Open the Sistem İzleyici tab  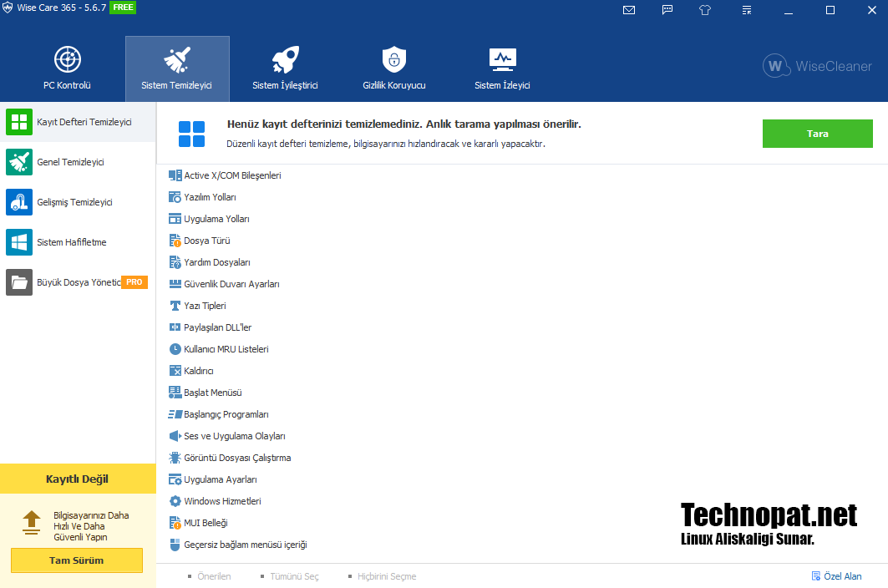(x=502, y=68)
